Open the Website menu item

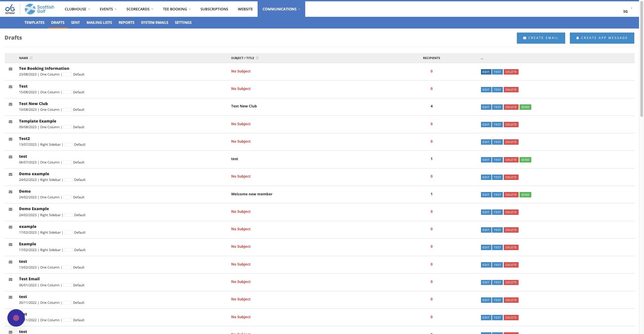point(245,9)
